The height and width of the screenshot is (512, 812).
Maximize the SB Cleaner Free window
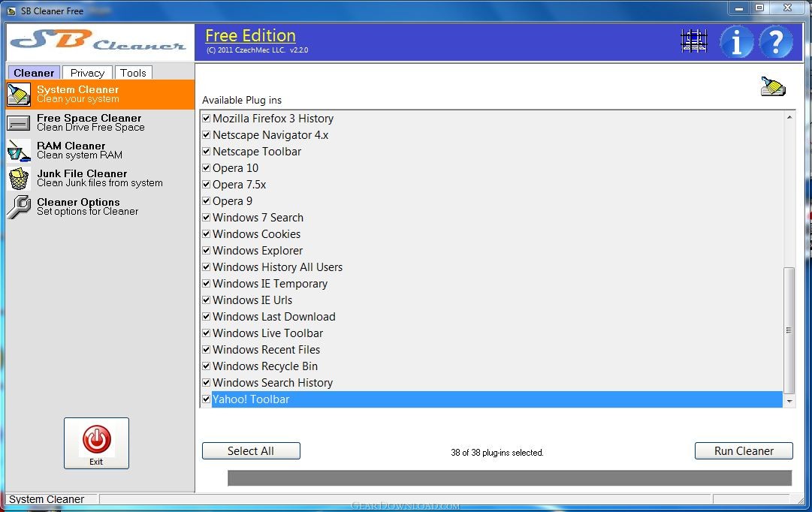pos(759,8)
